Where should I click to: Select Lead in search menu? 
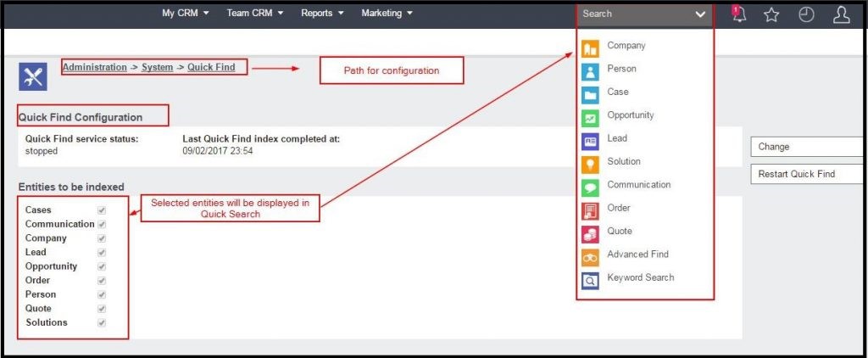[x=617, y=138]
